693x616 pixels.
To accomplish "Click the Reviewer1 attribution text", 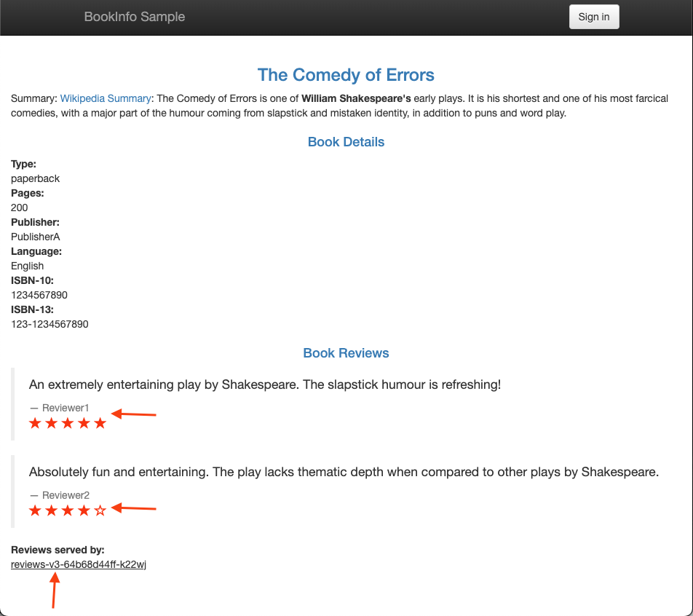I will pyautogui.click(x=59, y=408).
